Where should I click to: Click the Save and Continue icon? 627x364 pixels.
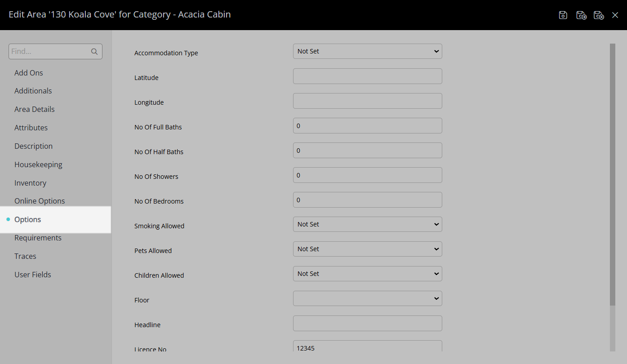click(581, 15)
